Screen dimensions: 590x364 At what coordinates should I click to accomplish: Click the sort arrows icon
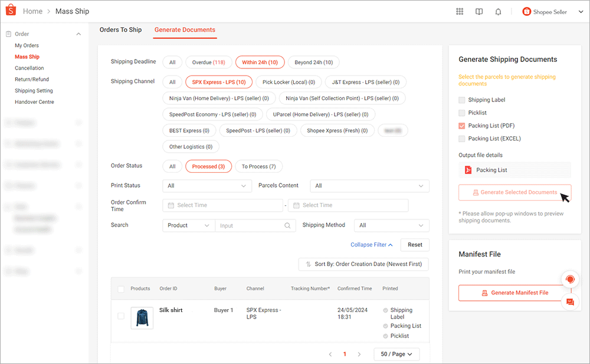pyautogui.click(x=308, y=264)
